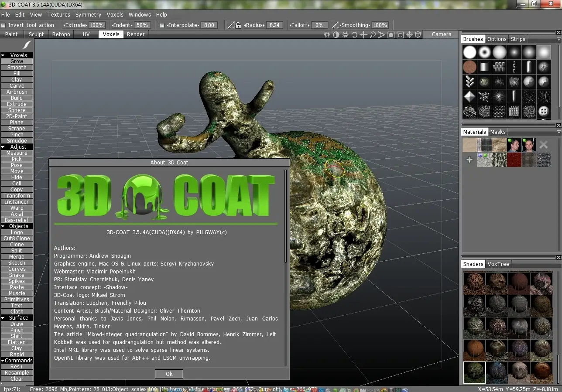Click the Radius value field 8.24
The width and height of the screenshot is (562, 392).
pyautogui.click(x=274, y=25)
